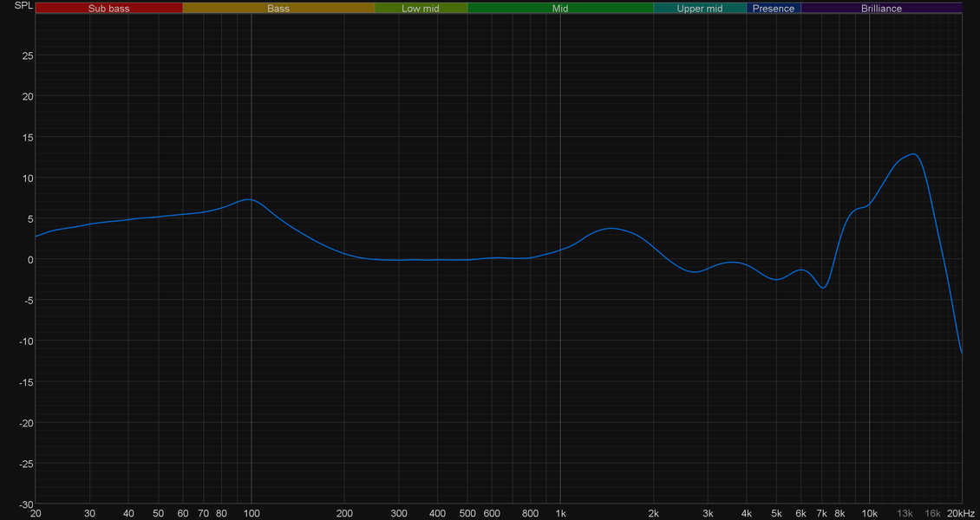Click the 15 dB level label
980x520 pixels.
(28, 137)
